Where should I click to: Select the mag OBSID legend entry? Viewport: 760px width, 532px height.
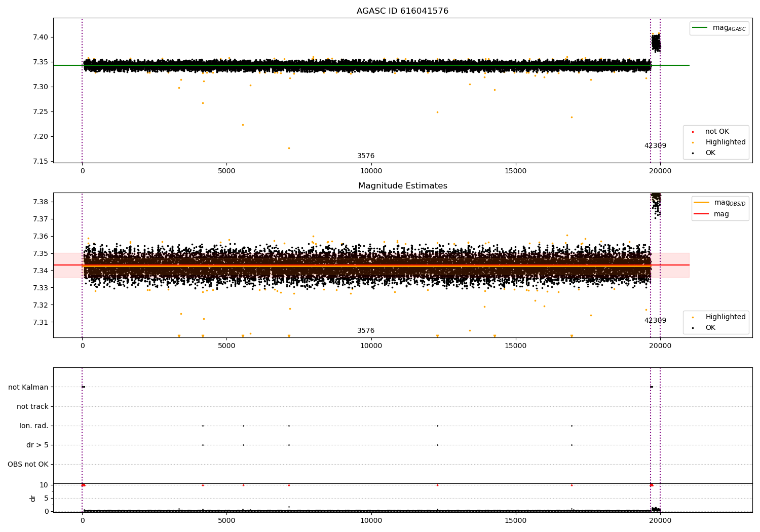tap(720, 203)
